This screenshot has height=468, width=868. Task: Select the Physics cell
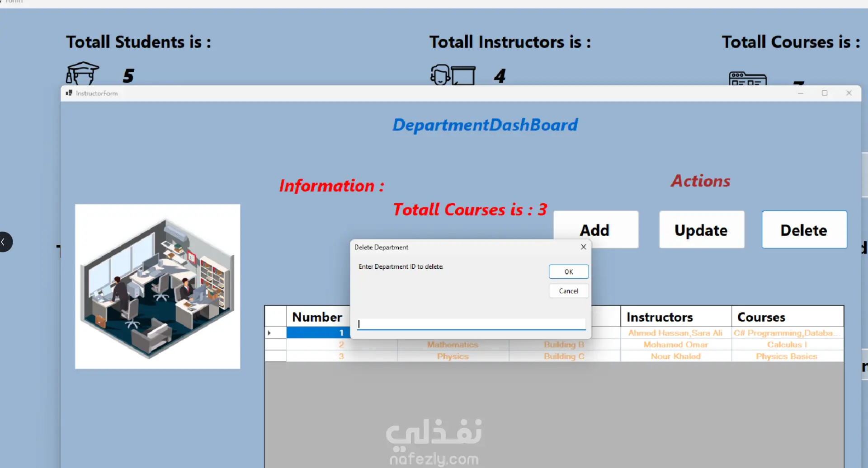point(453,356)
